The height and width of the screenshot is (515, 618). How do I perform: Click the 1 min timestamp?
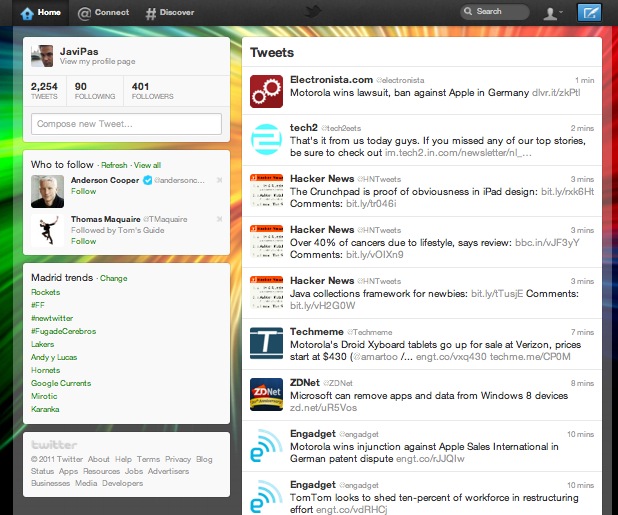(x=584, y=80)
